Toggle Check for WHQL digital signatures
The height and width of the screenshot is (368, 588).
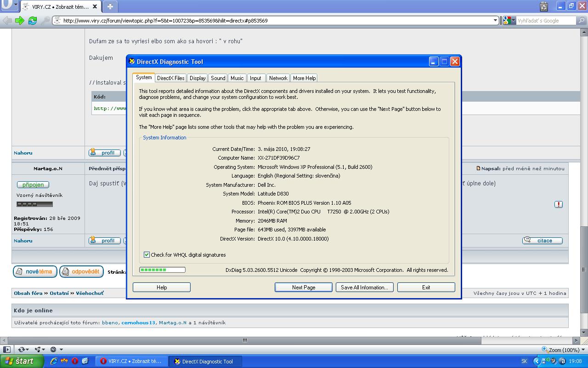coord(147,255)
